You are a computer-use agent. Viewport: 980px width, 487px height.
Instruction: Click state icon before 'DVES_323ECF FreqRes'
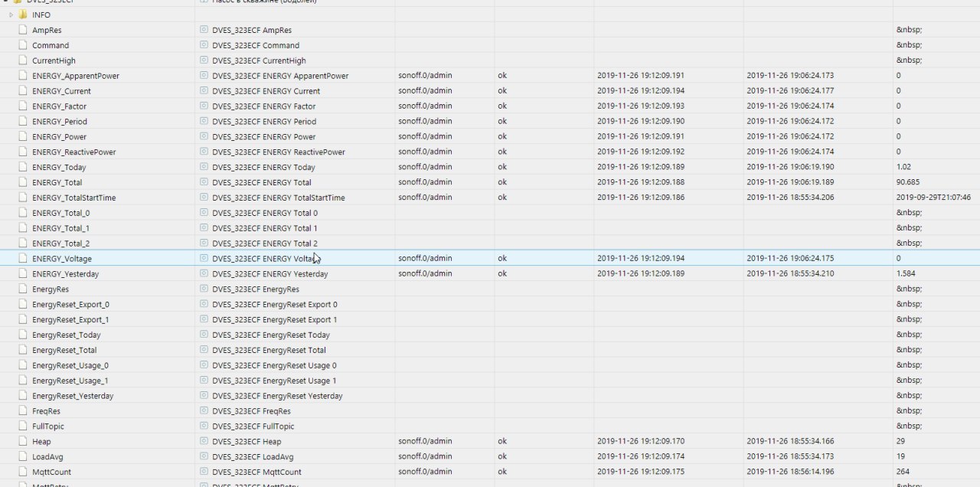click(204, 411)
